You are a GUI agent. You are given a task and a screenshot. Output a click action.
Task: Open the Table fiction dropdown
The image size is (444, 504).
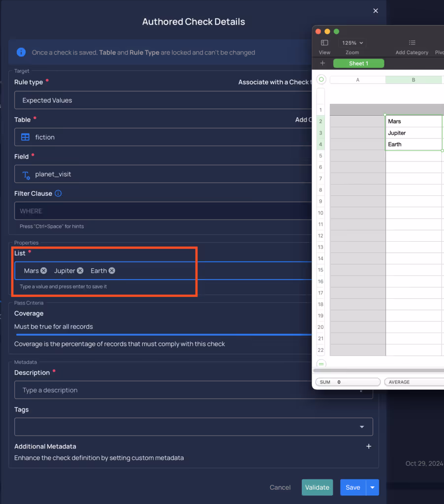click(x=163, y=137)
